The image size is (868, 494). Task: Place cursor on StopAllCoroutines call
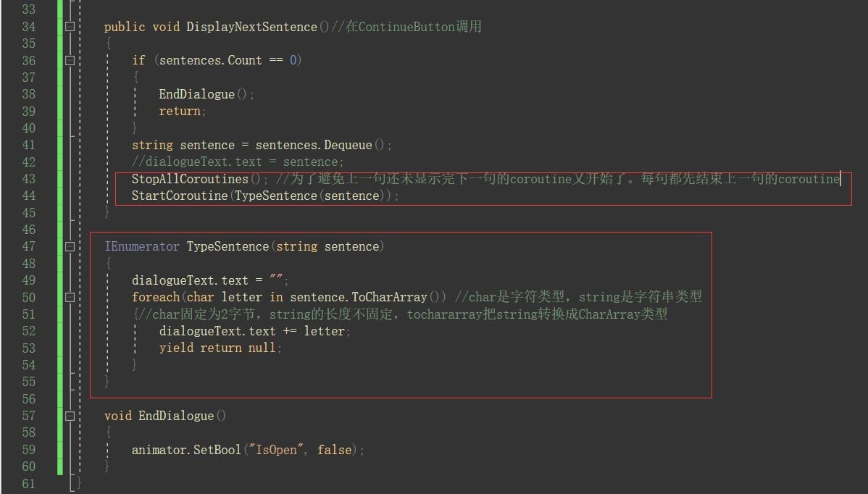190,179
